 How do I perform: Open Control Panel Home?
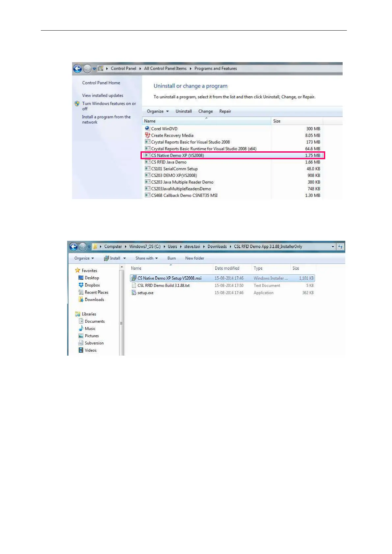[x=101, y=83]
